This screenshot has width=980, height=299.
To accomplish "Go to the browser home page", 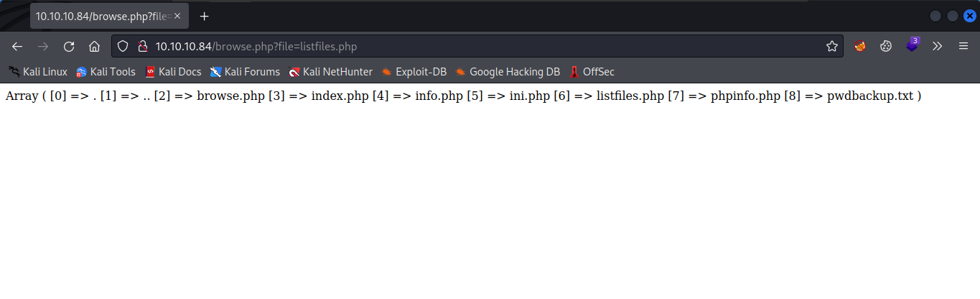I will point(94,46).
